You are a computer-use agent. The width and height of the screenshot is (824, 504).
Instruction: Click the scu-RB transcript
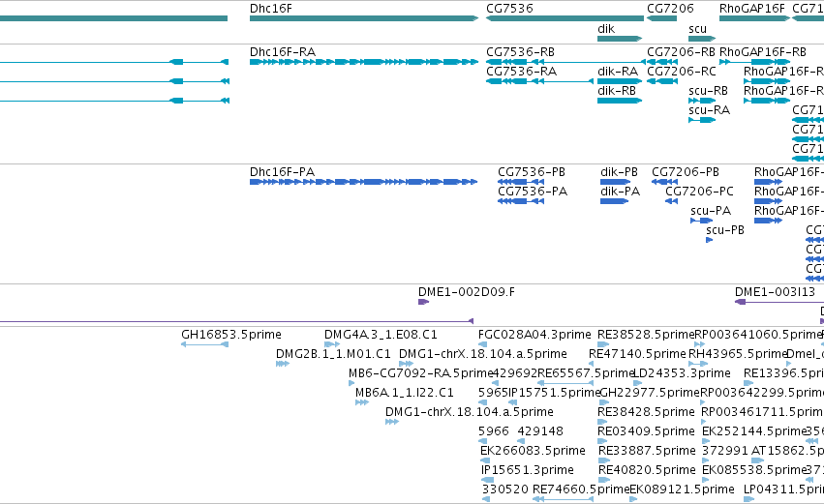click(x=702, y=101)
